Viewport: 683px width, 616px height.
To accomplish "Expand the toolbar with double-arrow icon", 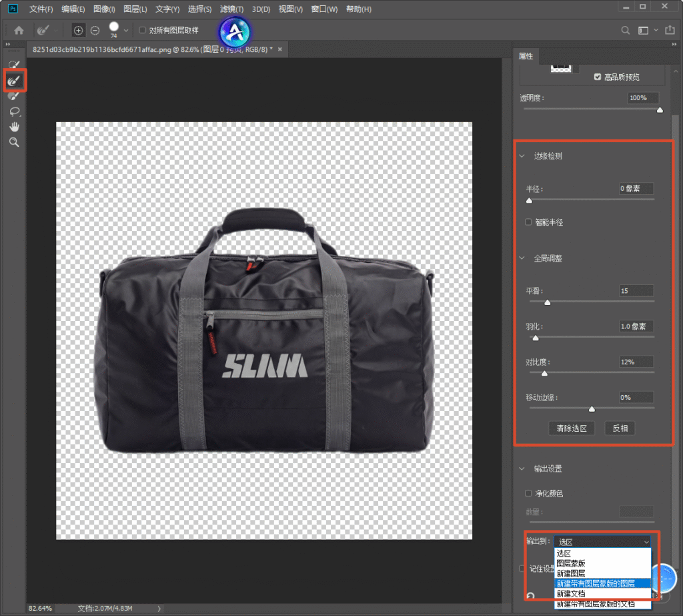I will (x=7, y=44).
